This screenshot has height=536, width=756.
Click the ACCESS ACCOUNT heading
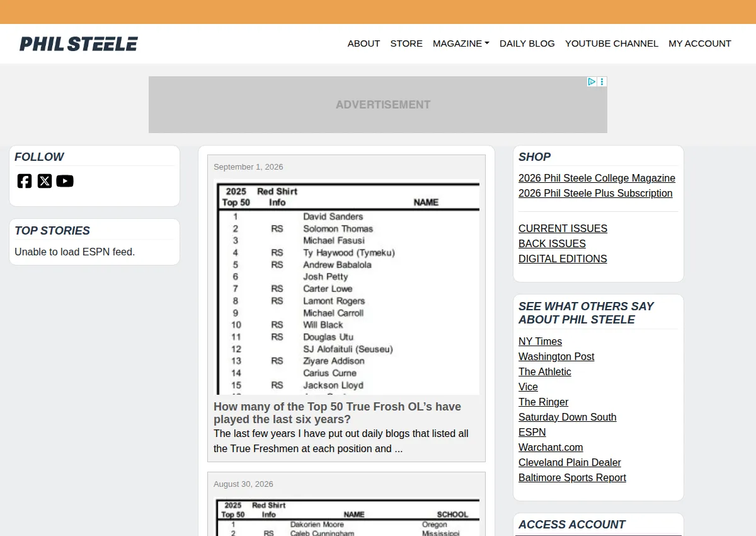pos(571,525)
